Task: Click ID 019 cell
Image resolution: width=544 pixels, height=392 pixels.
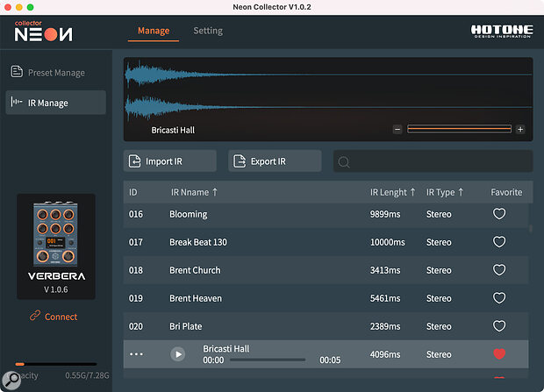Action: [136, 298]
